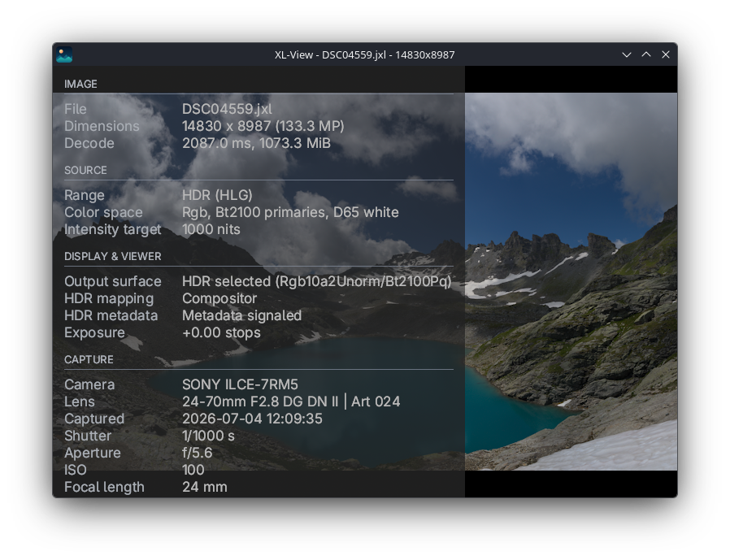Click the 'Intensity target' label
The image size is (730, 560).
[113, 229]
